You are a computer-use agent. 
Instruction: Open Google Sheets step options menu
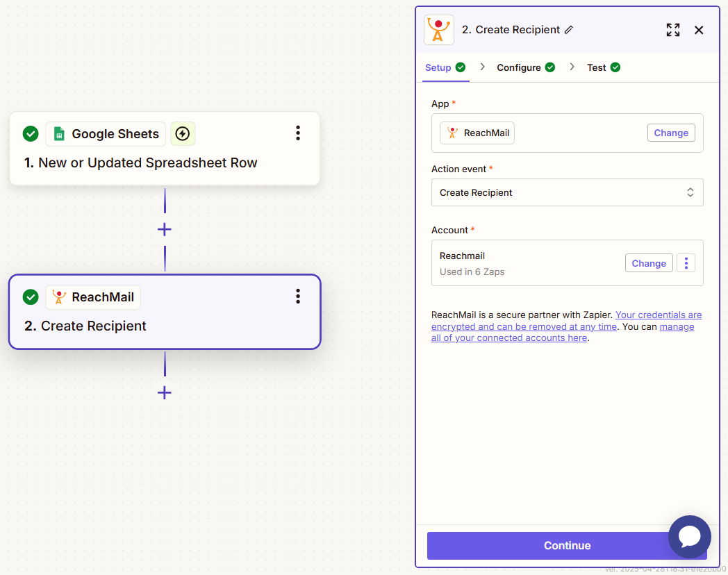[298, 133]
